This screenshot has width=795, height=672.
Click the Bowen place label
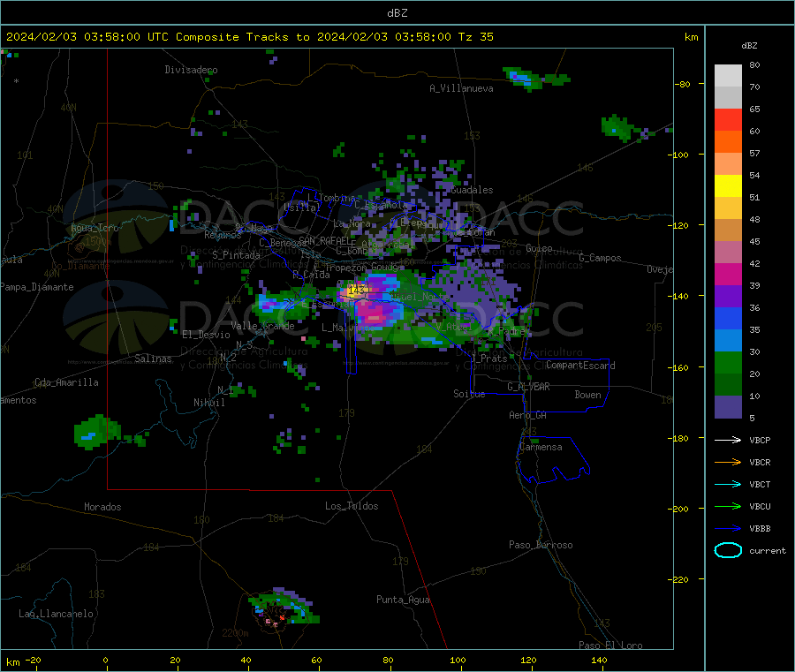[587, 395]
